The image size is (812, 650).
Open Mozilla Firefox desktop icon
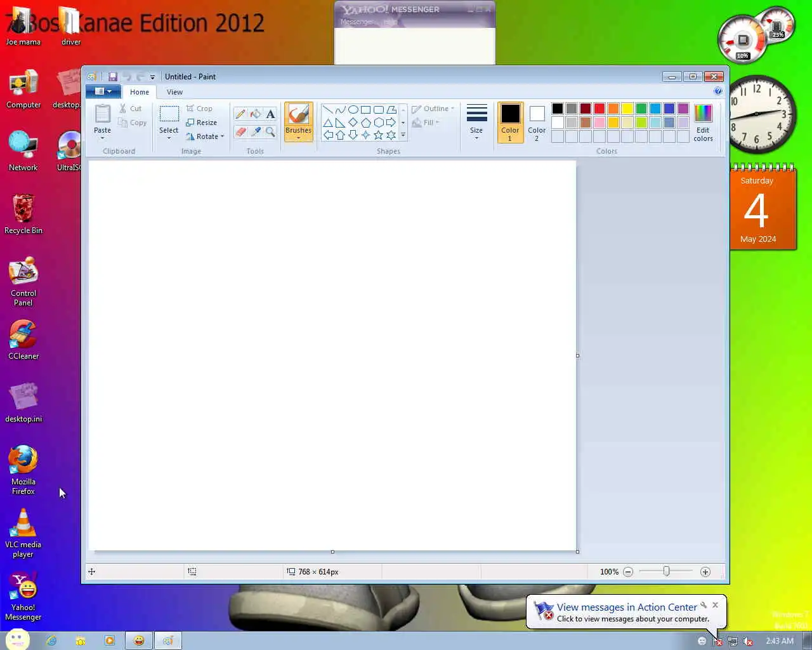tap(23, 470)
